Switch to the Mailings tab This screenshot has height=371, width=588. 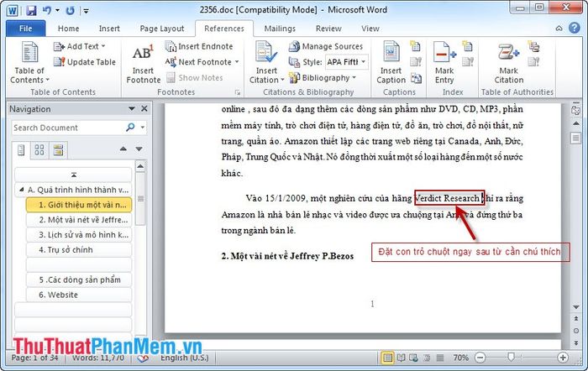click(x=280, y=29)
